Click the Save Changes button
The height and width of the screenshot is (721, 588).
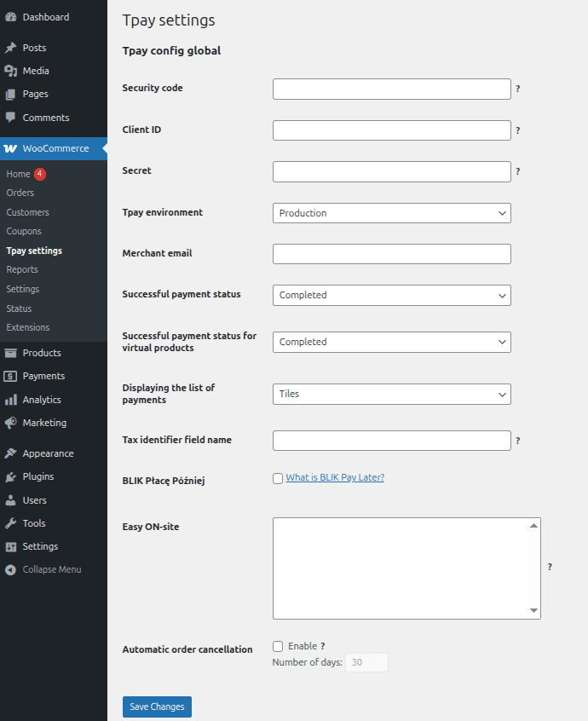(x=157, y=707)
